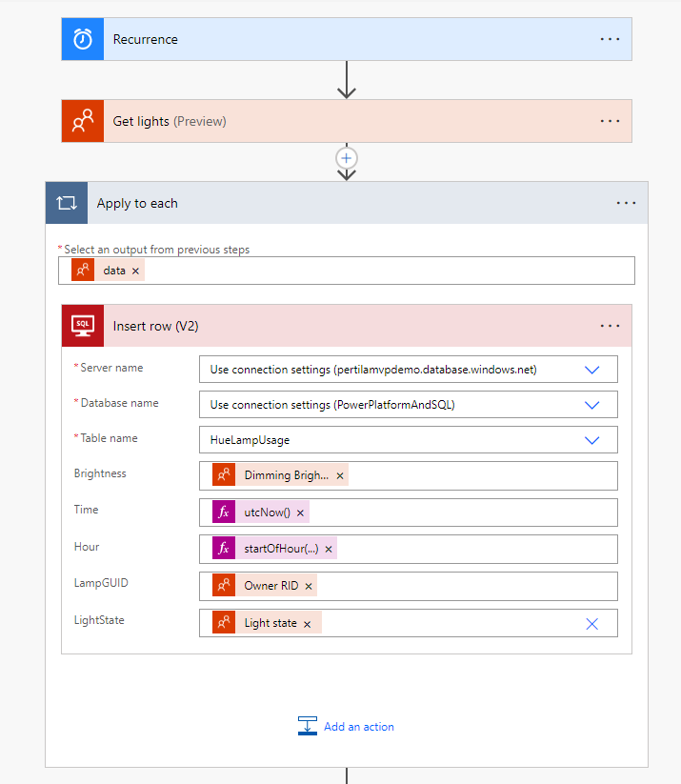
Task: Clear the LightState field with blue X
Action: (x=591, y=624)
